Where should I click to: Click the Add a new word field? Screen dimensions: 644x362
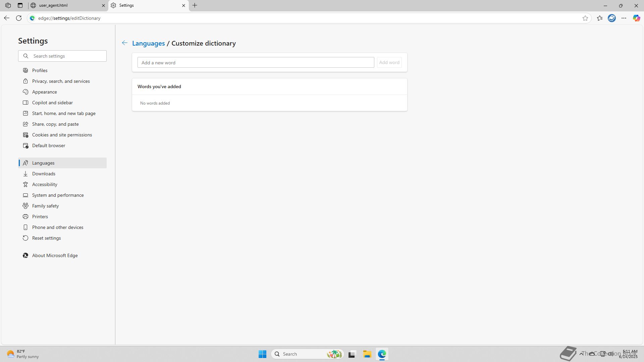click(x=256, y=63)
